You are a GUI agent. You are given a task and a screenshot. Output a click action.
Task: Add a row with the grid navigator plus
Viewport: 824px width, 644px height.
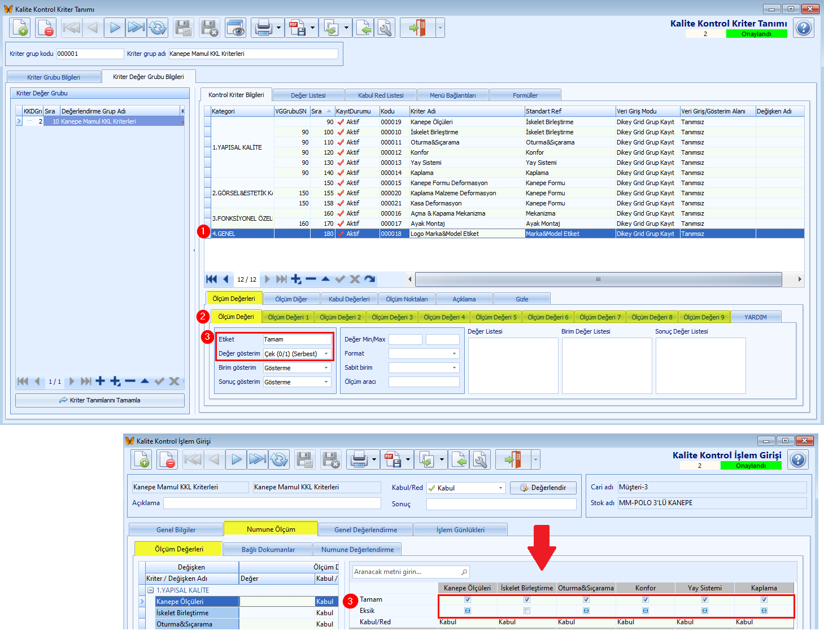(296, 279)
